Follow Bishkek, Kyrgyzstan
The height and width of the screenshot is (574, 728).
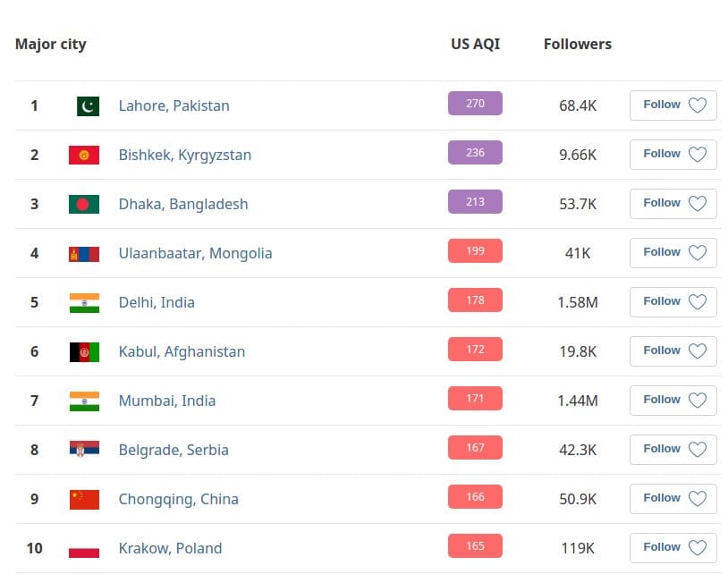pos(673,154)
